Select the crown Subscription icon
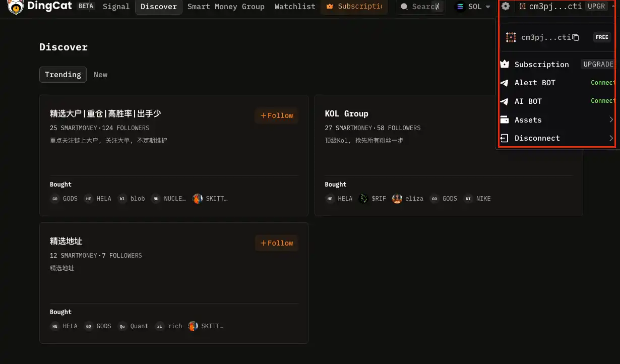The height and width of the screenshot is (364, 620). coord(505,64)
